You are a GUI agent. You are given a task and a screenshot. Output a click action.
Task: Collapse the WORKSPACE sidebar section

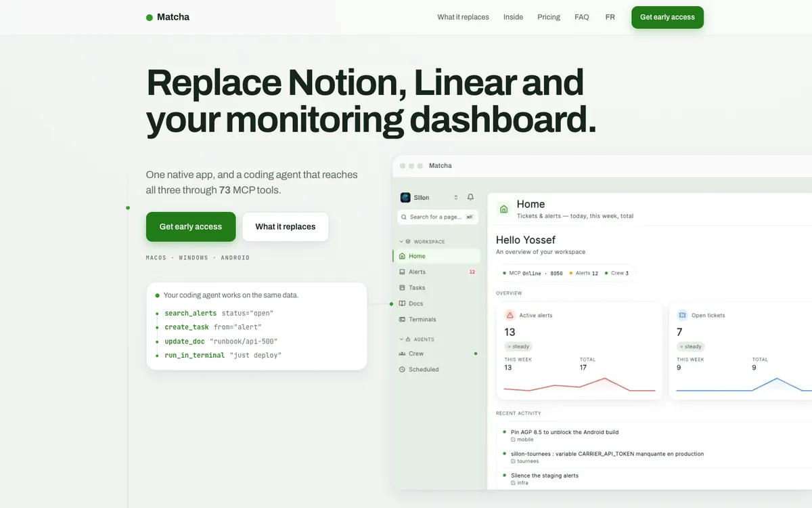422,242
